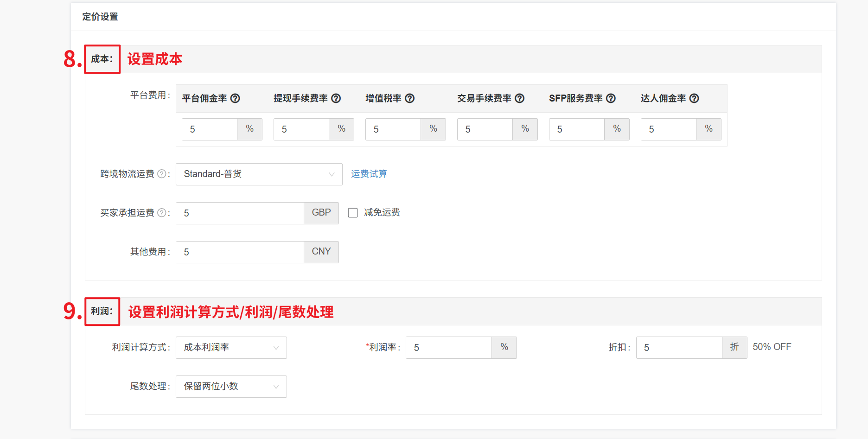Expand the 成本利润率 calculation method dropdown

tap(231, 348)
